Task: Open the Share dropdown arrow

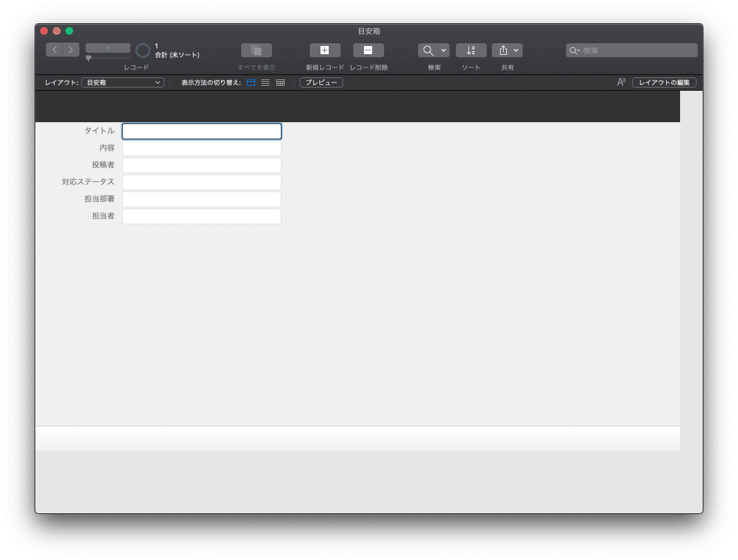Action: (516, 50)
